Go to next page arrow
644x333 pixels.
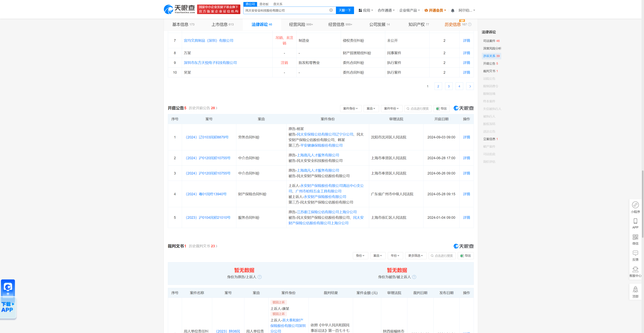(x=470, y=86)
